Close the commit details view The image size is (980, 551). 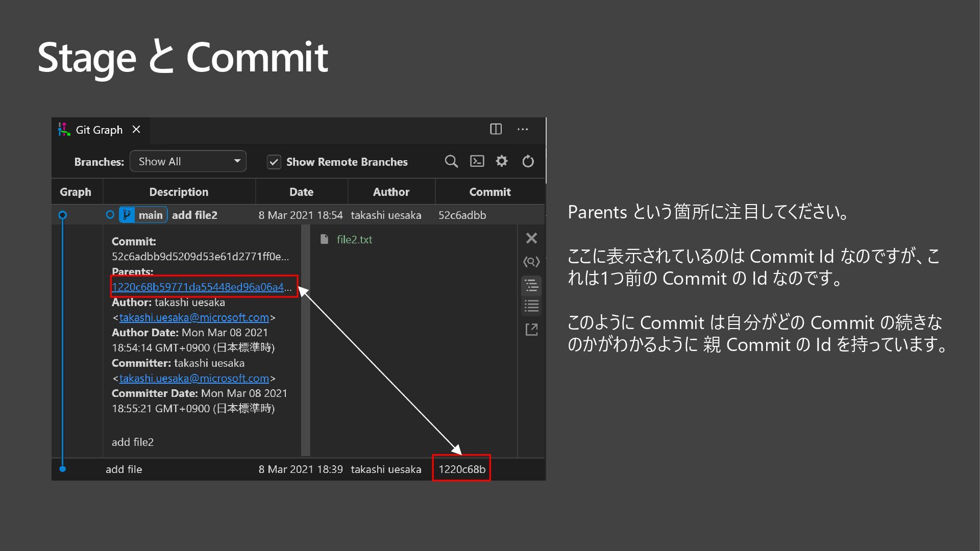[x=531, y=238]
